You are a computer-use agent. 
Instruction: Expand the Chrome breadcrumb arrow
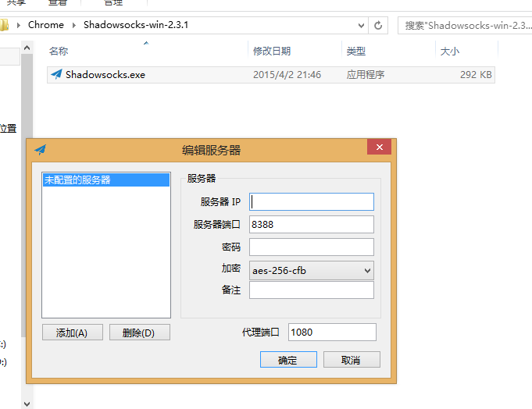(x=73, y=26)
